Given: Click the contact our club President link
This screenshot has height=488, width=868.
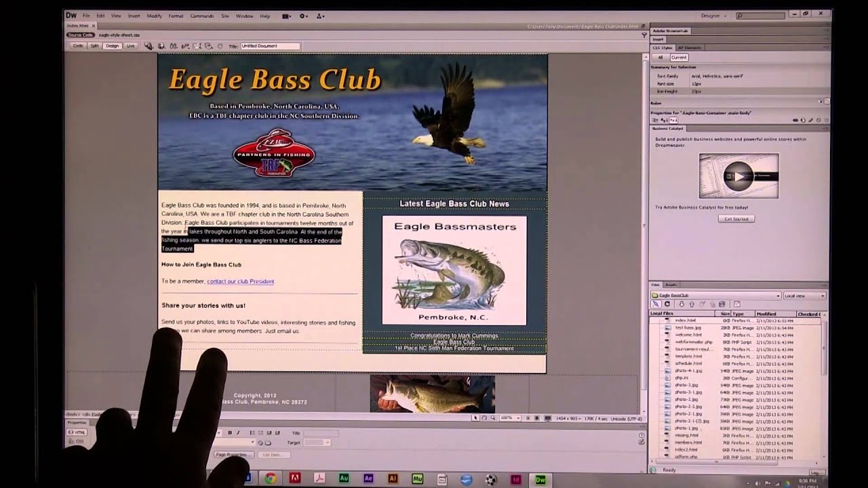Looking at the screenshot, I should click(x=241, y=281).
